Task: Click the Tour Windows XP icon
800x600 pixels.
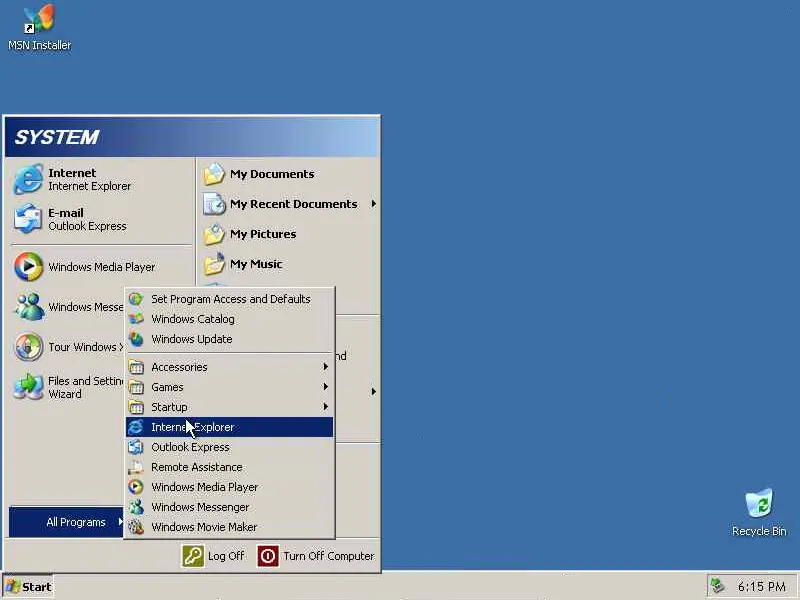Action: (28, 347)
